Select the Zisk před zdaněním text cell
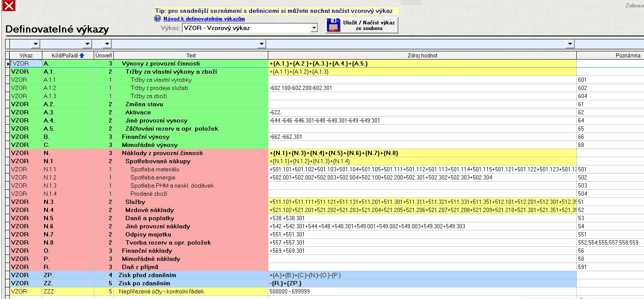 (x=191, y=275)
